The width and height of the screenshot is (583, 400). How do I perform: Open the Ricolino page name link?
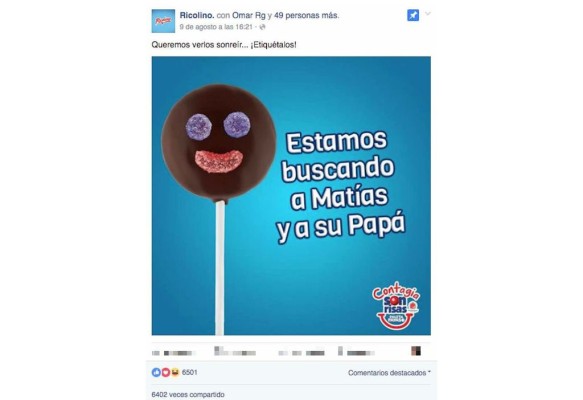click(x=197, y=15)
